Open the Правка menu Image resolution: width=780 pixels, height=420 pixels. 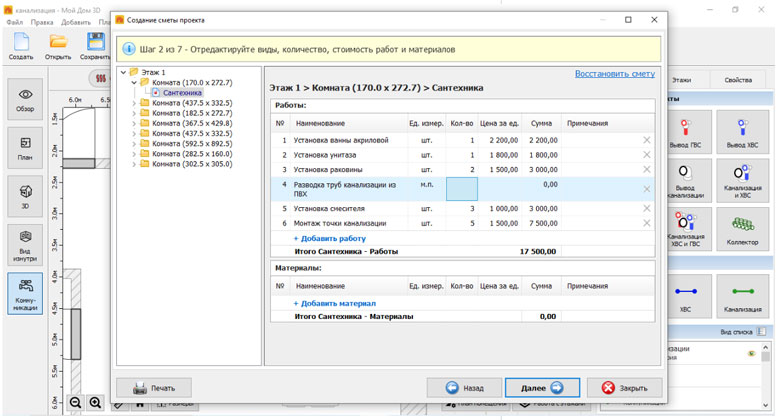click(42, 21)
